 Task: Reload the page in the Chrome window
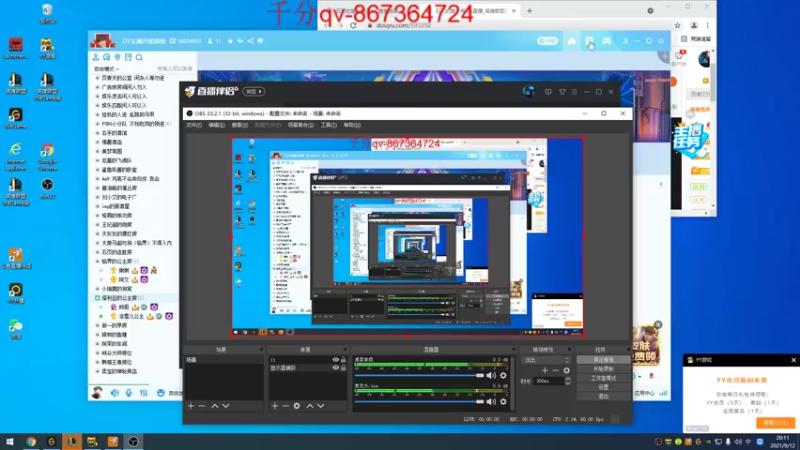[353, 25]
